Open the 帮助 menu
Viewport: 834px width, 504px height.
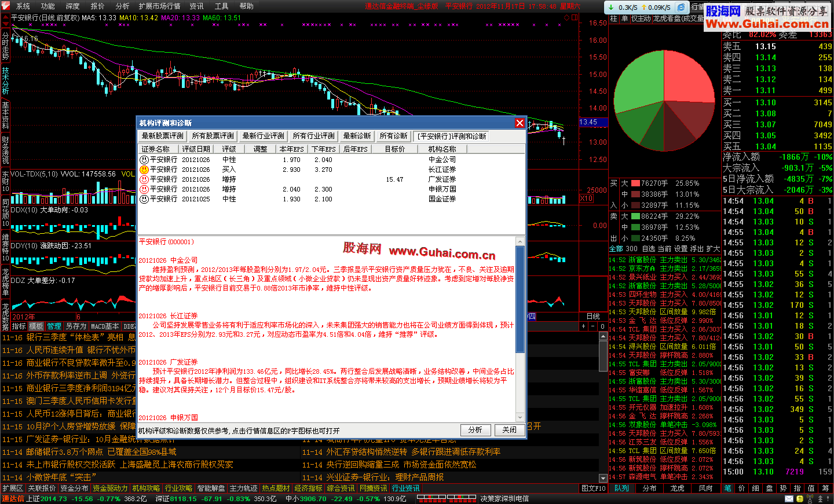coord(246,6)
